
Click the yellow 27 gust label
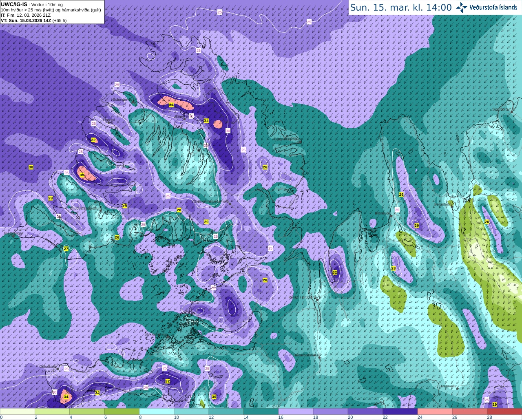pos(66,248)
